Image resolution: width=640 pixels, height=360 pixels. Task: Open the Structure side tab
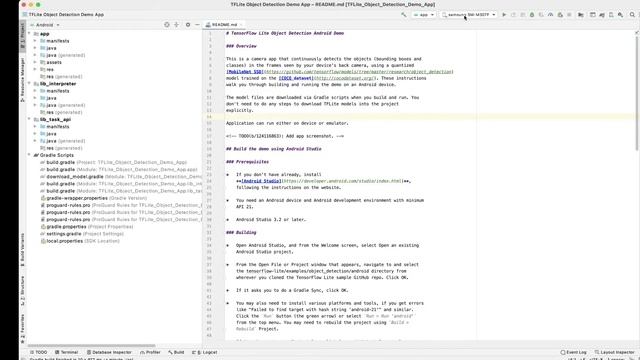coord(22,291)
